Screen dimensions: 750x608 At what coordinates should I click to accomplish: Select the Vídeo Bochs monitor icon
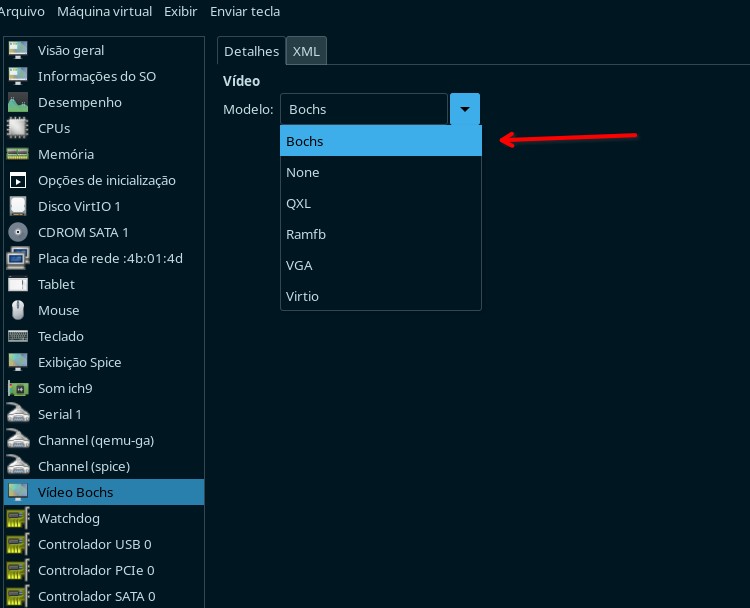(x=18, y=492)
